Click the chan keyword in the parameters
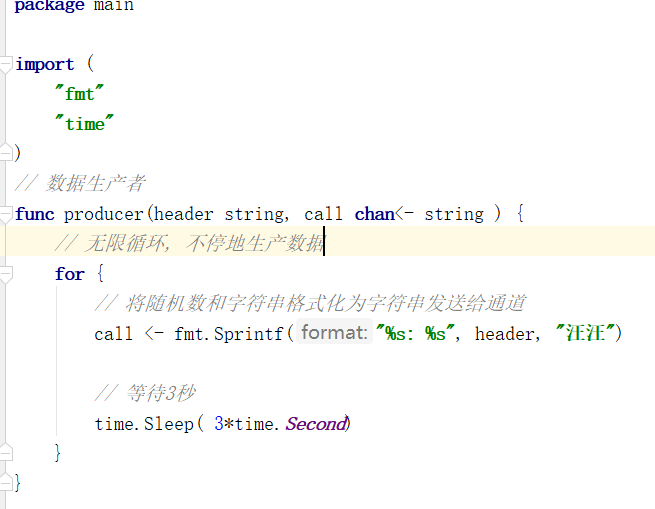 click(374, 214)
